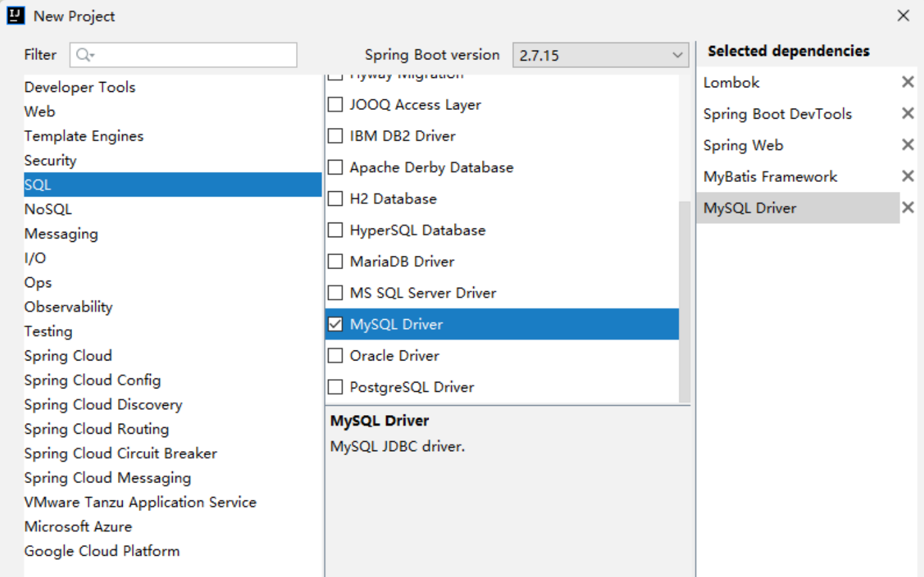The image size is (924, 577).
Task: Select the Template Engines category
Action: [x=173, y=136]
